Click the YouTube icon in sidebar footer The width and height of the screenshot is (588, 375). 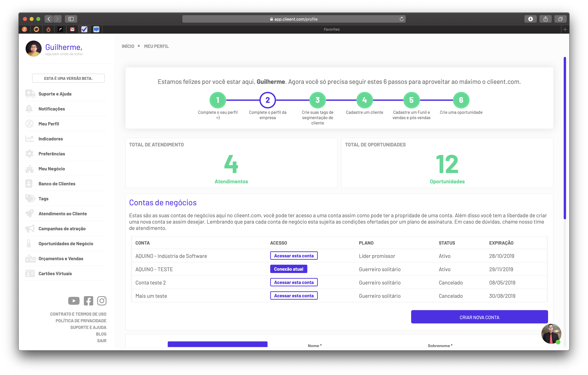[x=74, y=301]
